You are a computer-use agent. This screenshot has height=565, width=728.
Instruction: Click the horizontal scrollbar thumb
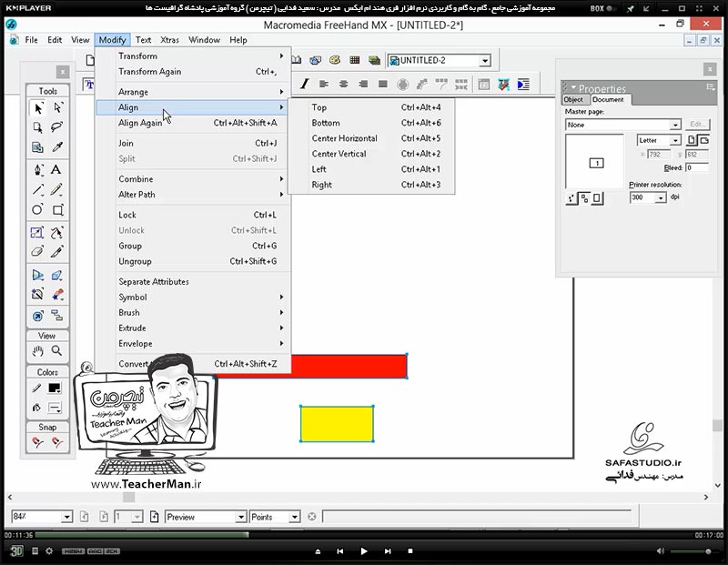pos(129,498)
